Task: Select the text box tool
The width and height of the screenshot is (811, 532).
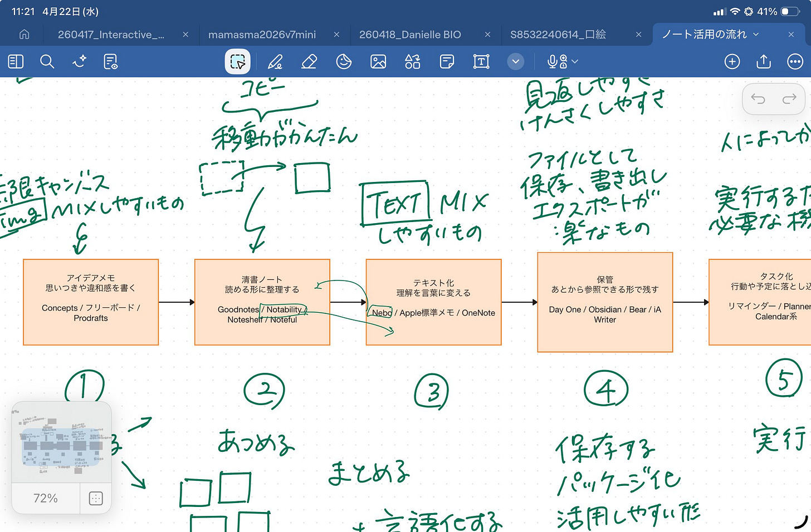Action: coord(481,61)
